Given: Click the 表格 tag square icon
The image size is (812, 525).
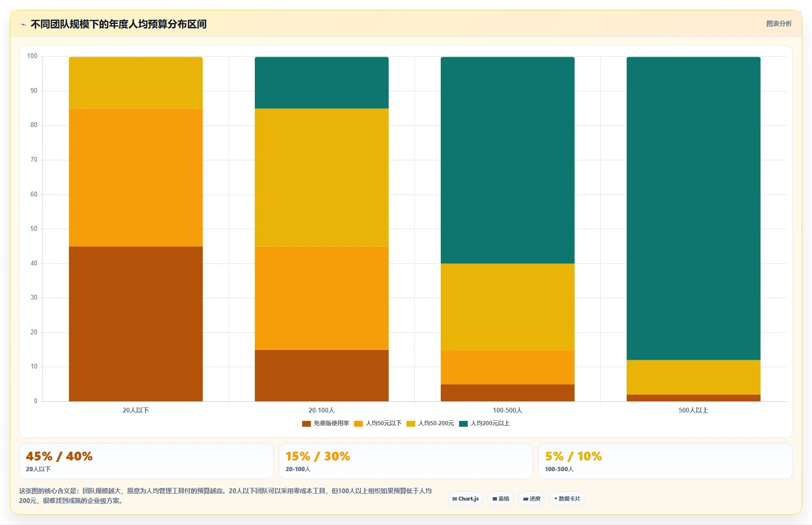Looking at the screenshot, I should click(x=495, y=499).
